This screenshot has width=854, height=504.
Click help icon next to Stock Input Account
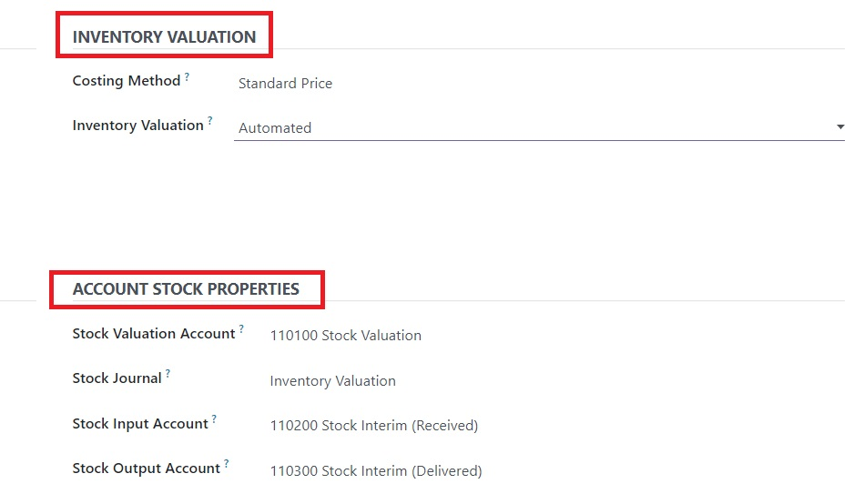214,419
